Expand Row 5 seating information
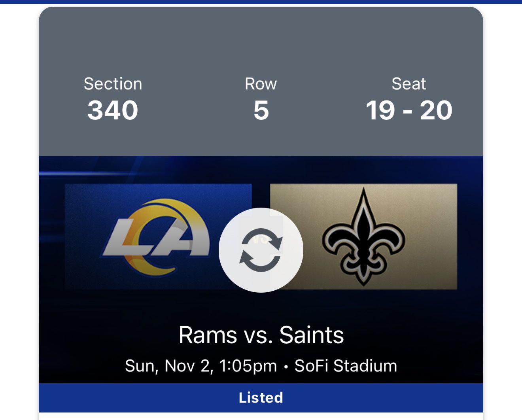The height and width of the screenshot is (420, 522). coord(260,98)
